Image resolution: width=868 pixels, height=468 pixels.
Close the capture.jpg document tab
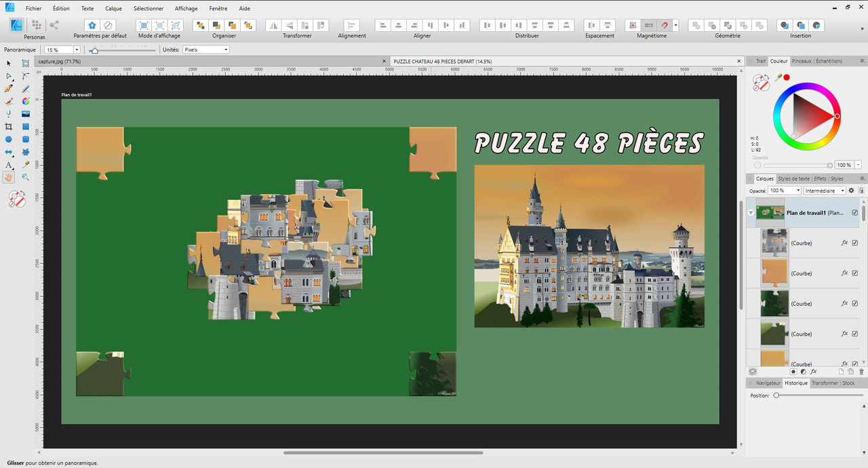[x=384, y=61]
